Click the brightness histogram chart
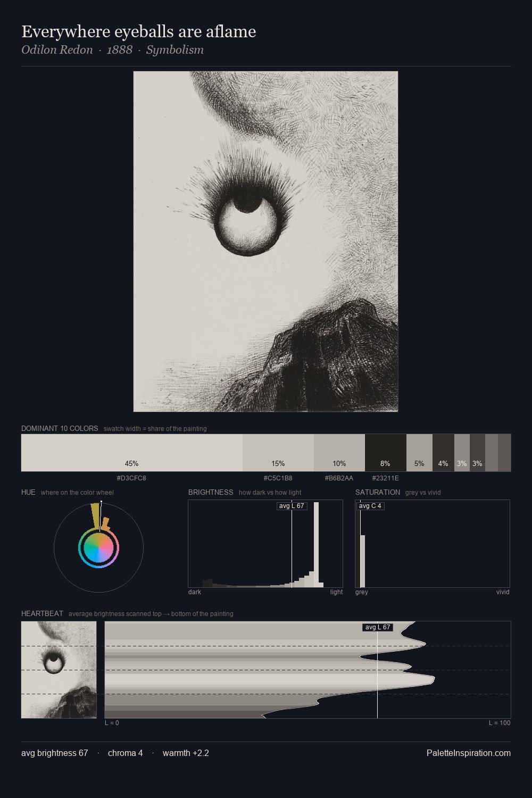 (x=265, y=544)
